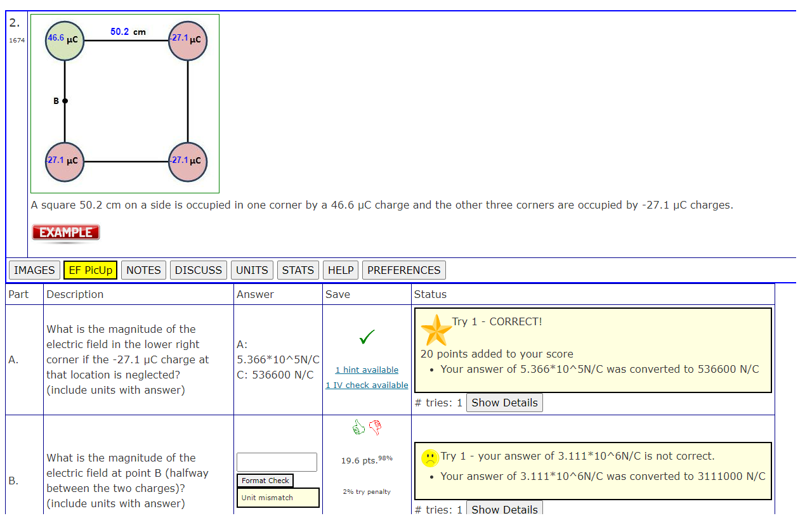812x530 pixels.
Task: Click the red EXAMPLE badge
Action: coord(65,233)
